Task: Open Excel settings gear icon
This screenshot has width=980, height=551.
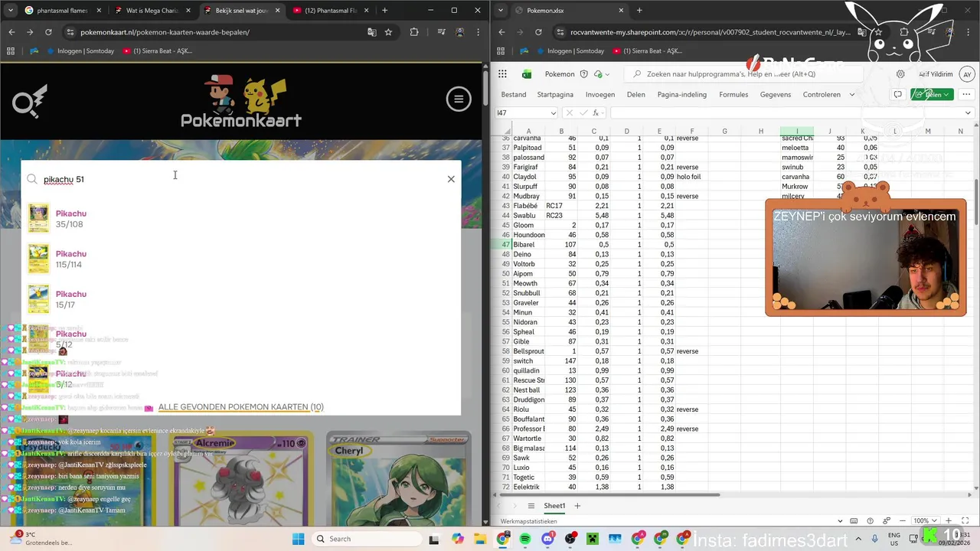Action: coord(900,74)
